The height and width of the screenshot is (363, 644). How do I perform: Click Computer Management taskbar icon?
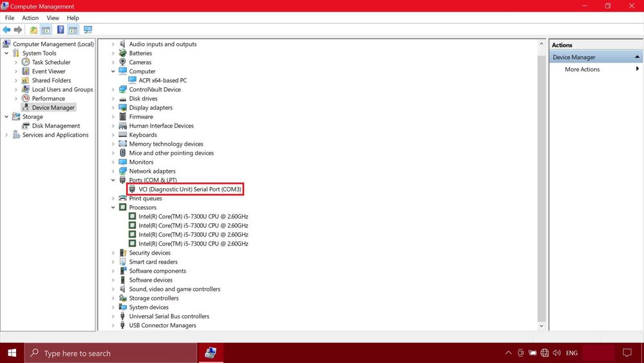pyautogui.click(x=211, y=353)
